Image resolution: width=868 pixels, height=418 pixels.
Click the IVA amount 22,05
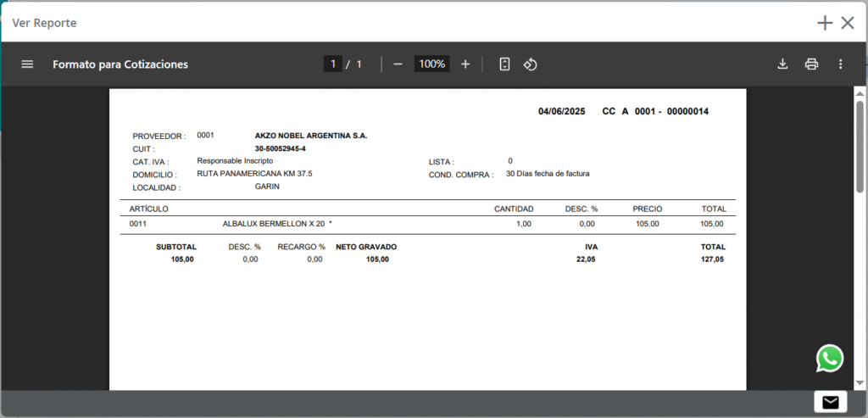(x=586, y=259)
